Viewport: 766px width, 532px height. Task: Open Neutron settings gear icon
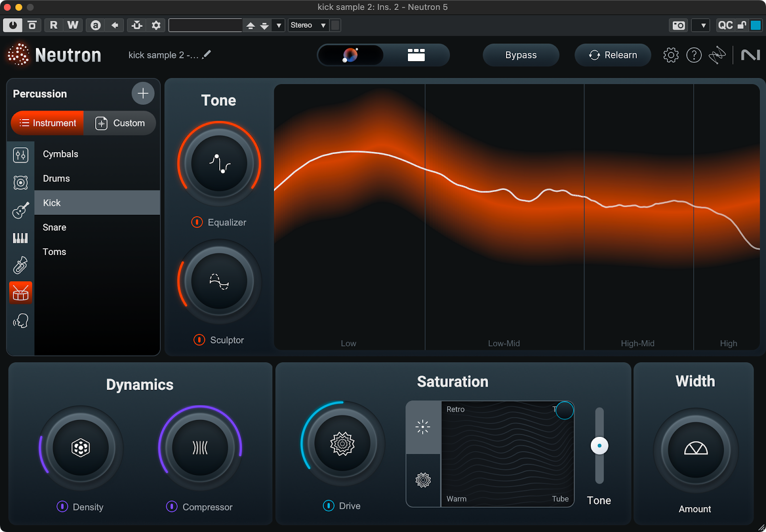(x=671, y=55)
